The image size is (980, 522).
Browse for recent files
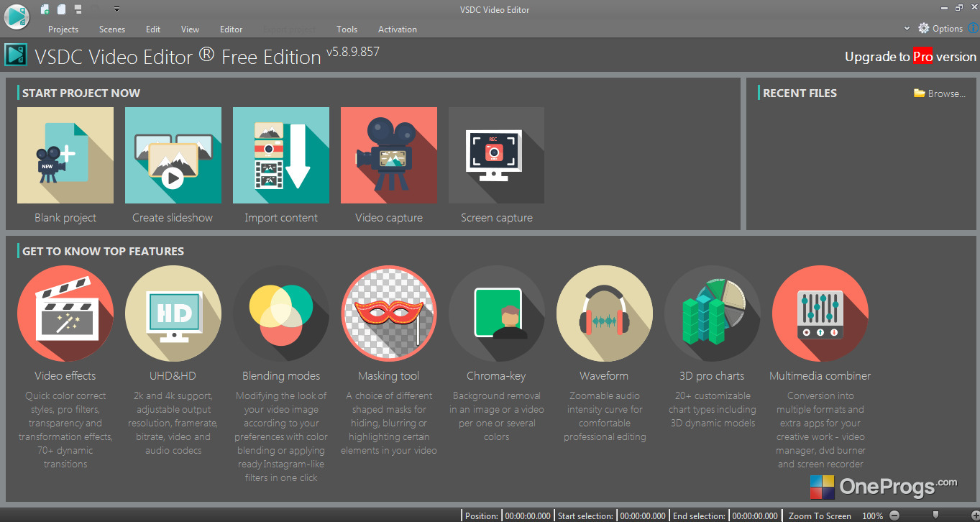[x=940, y=93]
